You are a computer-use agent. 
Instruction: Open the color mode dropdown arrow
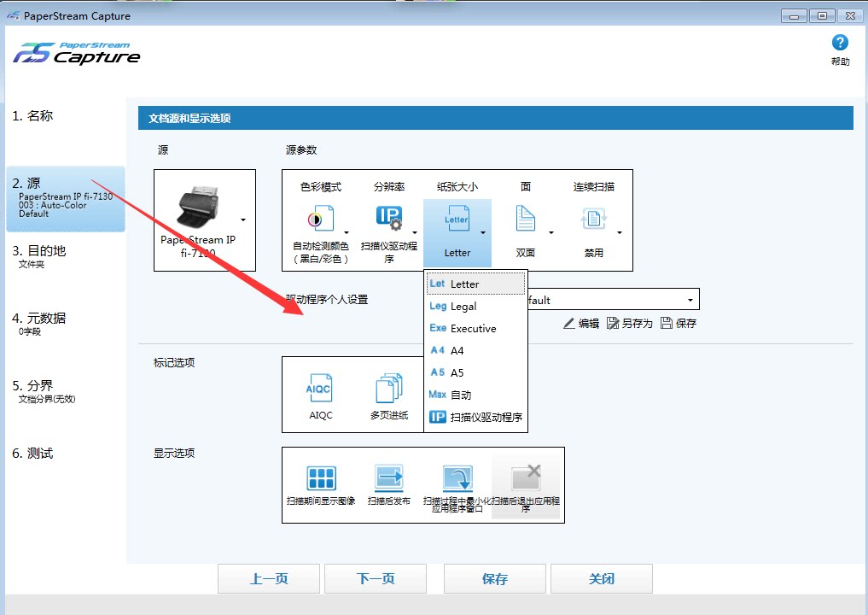click(x=347, y=232)
